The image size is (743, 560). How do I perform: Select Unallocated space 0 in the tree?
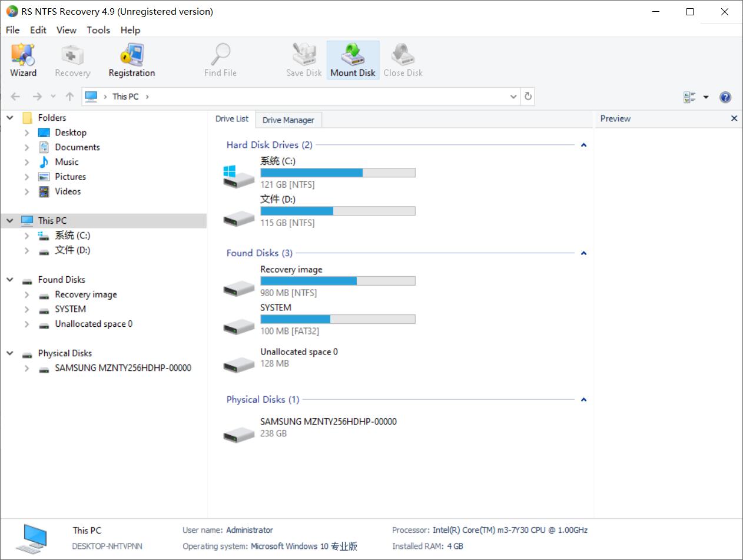pos(94,324)
